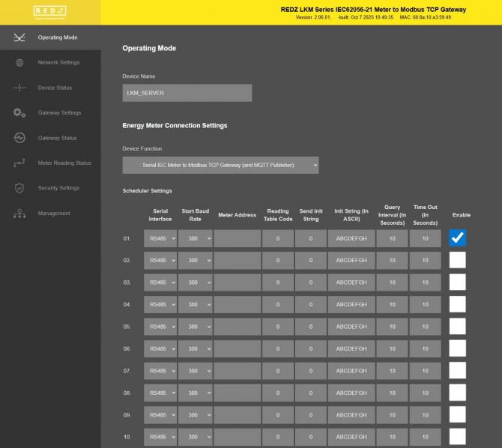Viewport: 502px width, 448px height.
Task: Expand Serial Interface dropdown in row 01
Action: pyautogui.click(x=160, y=238)
